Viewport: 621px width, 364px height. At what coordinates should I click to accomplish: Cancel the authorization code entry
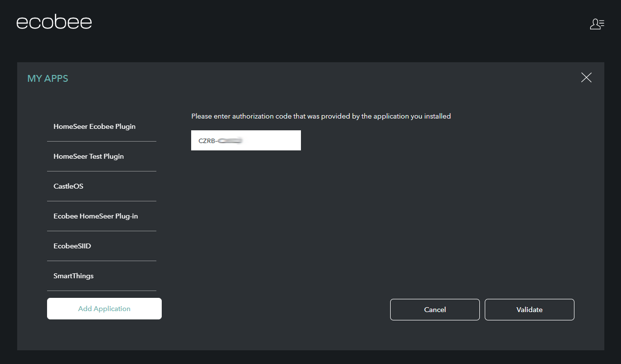[435, 310]
